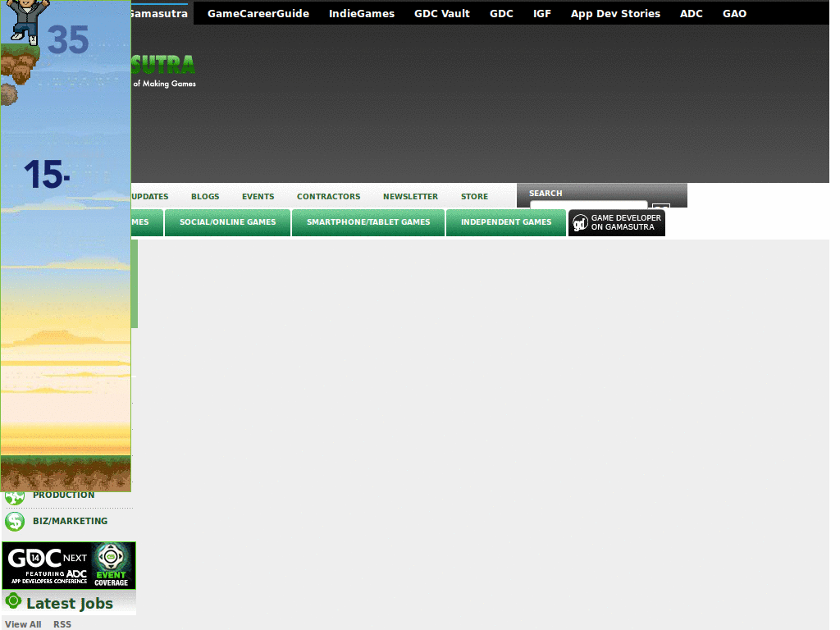
Task: Open the IndieGames network link
Action: coord(362,13)
